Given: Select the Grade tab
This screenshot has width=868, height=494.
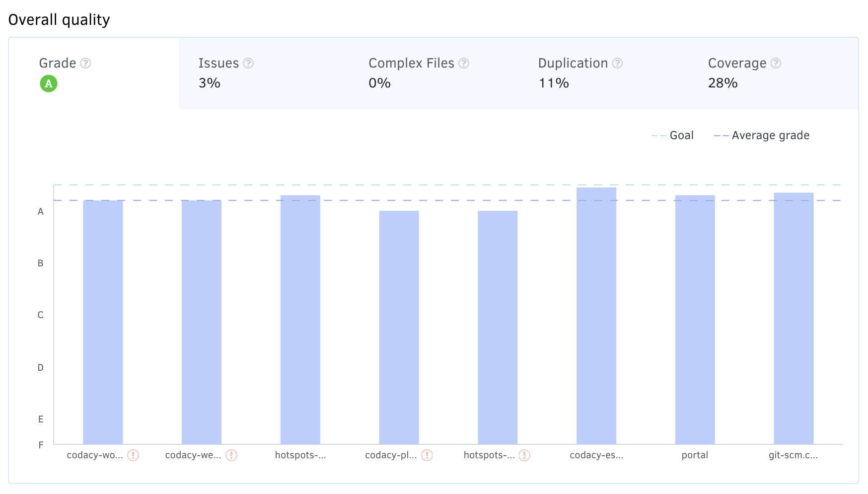Looking at the screenshot, I should 93,73.
